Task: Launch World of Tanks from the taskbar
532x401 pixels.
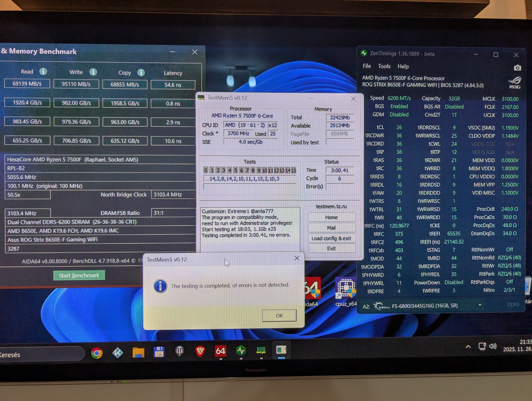Action: (x=179, y=352)
